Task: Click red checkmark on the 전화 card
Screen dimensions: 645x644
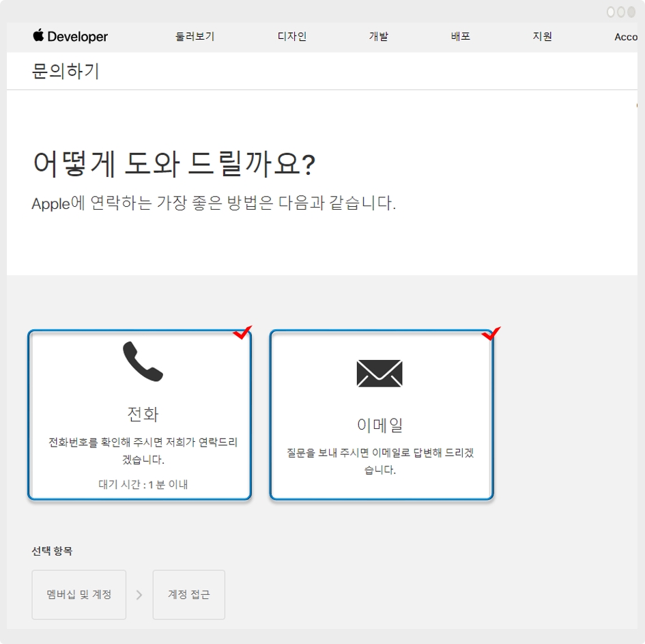Action: (x=242, y=333)
